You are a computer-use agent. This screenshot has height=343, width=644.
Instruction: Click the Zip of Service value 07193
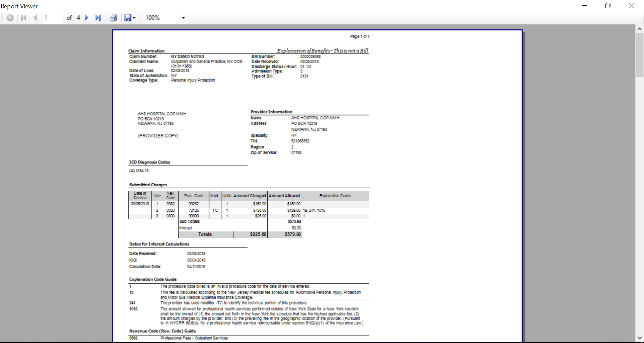pyautogui.click(x=296, y=153)
